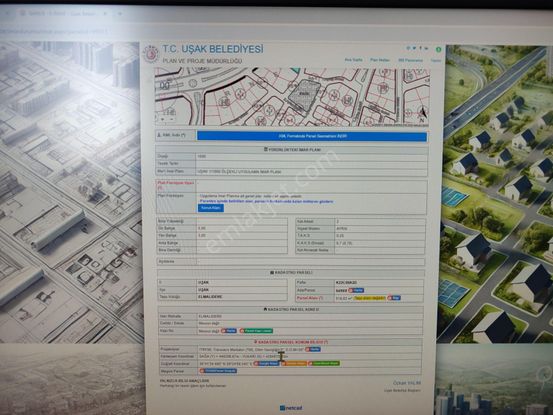This screenshot has height=415, width=553.
Task: Open Harita button in the Kapı No row
Action: point(229,331)
